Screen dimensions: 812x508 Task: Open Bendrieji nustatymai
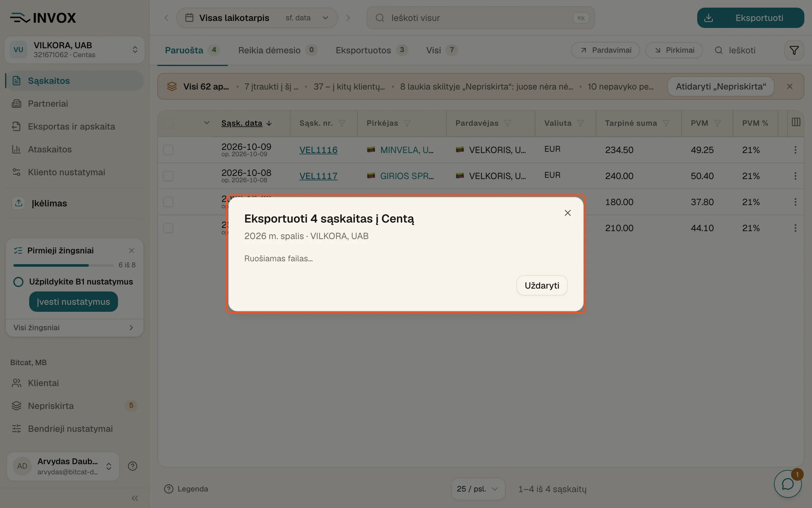[75, 429]
